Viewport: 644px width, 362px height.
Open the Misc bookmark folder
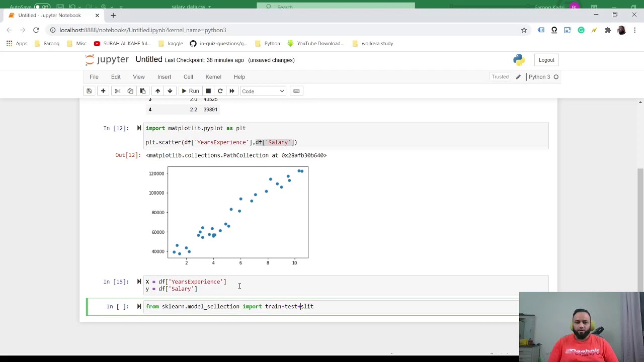pos(76,44)
